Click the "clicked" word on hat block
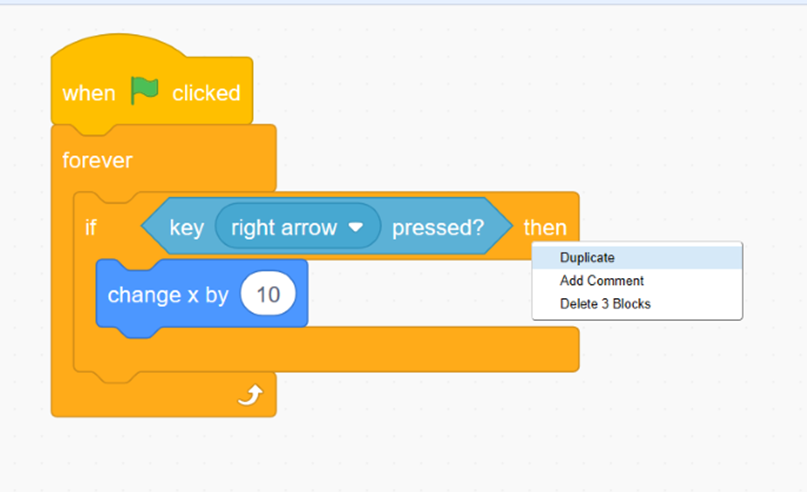This screenshot has width=807, height=492. click(206, 93)
